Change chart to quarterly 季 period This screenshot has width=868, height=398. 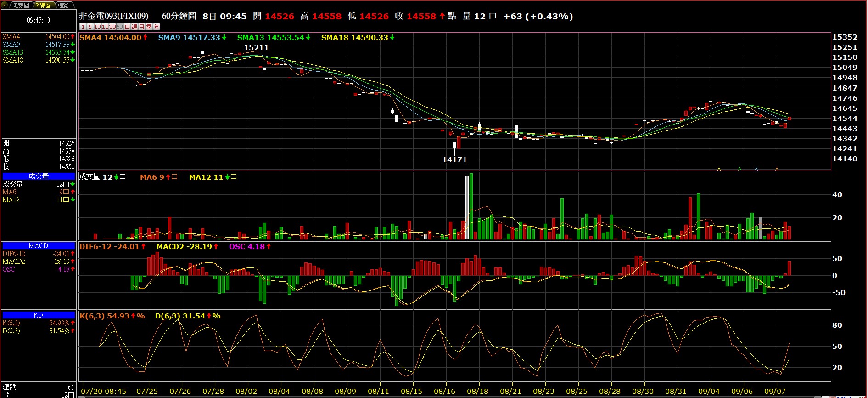point(149,27)
